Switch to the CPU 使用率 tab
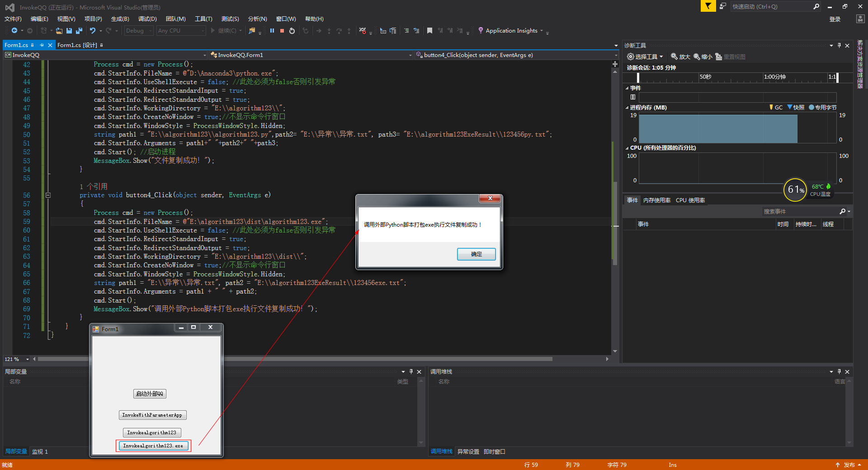Viewport: 868px width, 470px height. 690,199
